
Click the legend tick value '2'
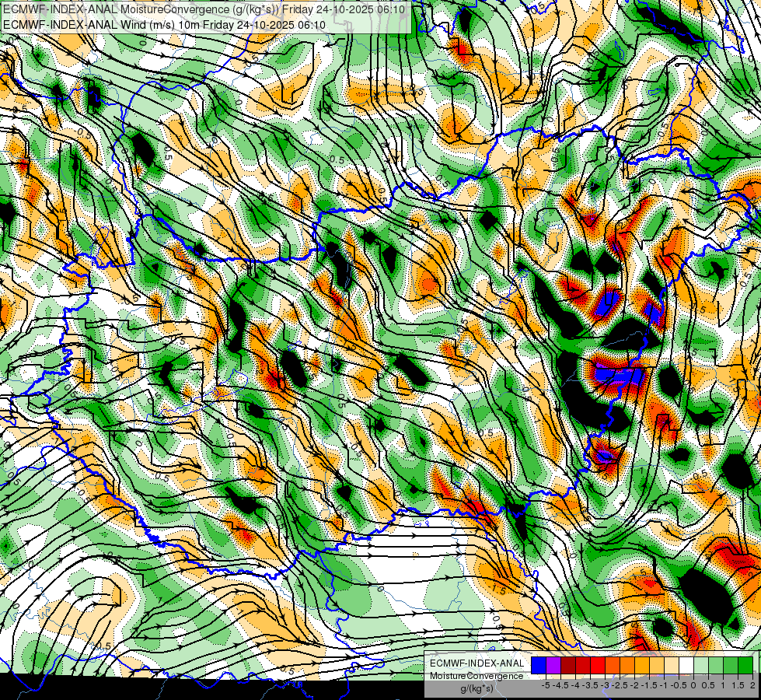point(752,685)
